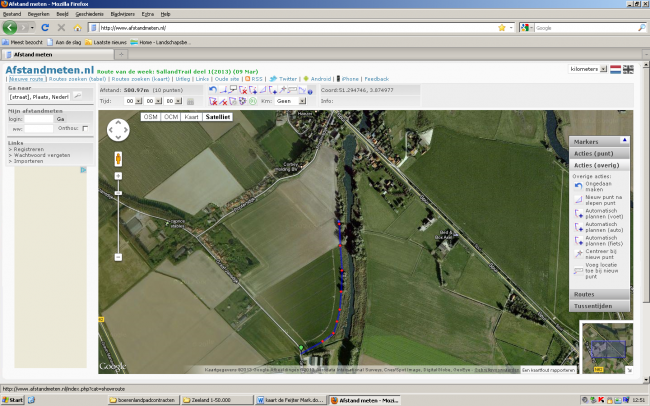Open the Bestand menu

pos(12,14)
